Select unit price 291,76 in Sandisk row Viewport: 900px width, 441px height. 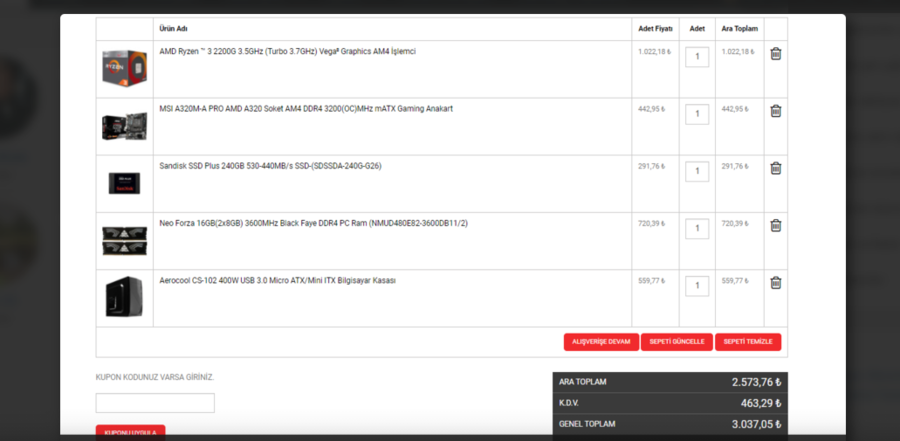point(651,167)
